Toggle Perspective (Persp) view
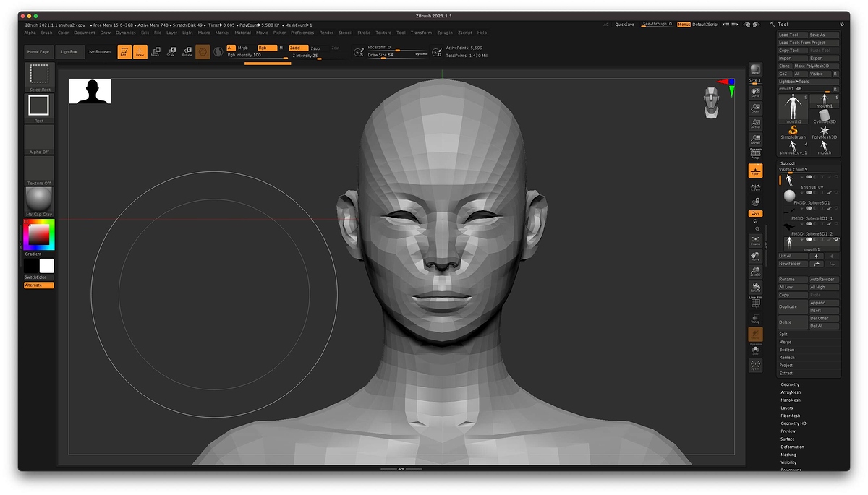The width and height of the screenshot is (868, 495). click(x=755, y=155)
